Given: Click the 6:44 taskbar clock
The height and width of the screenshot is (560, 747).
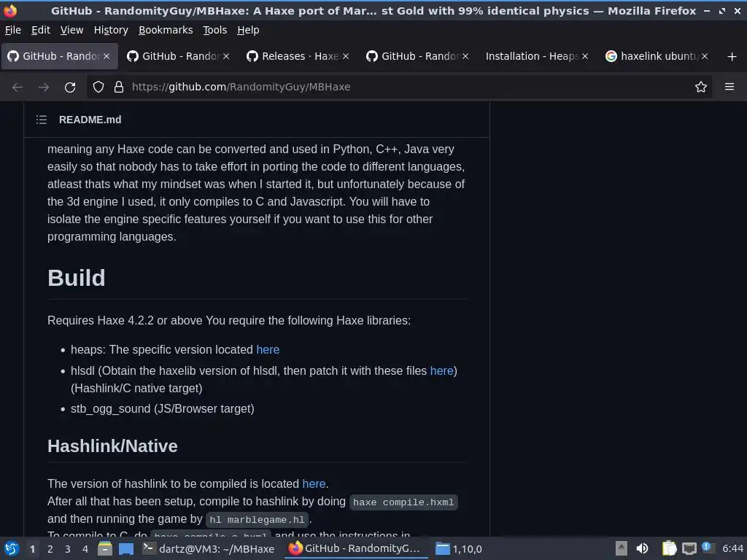Looking at the screenshot, I should point(732,549).
